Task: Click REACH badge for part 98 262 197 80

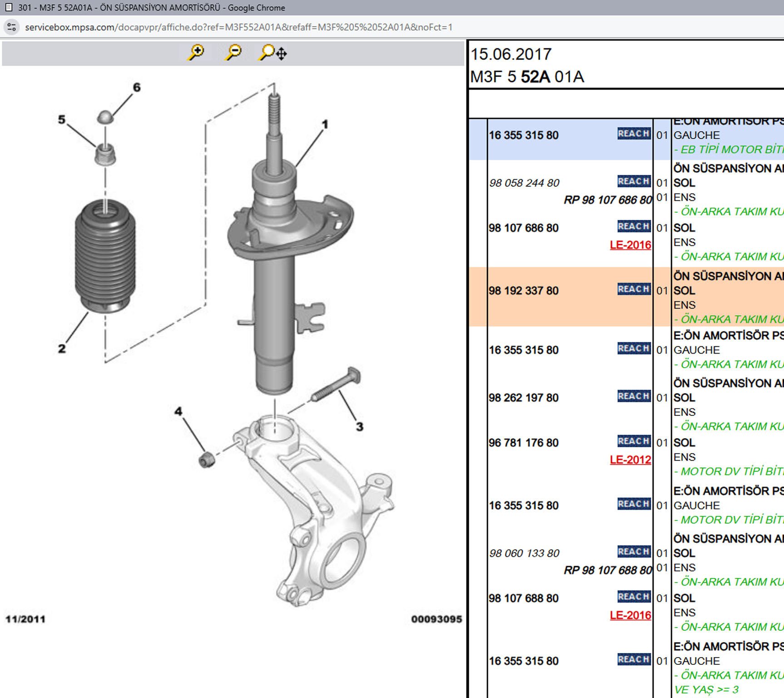Action: (x=634, y=396)
